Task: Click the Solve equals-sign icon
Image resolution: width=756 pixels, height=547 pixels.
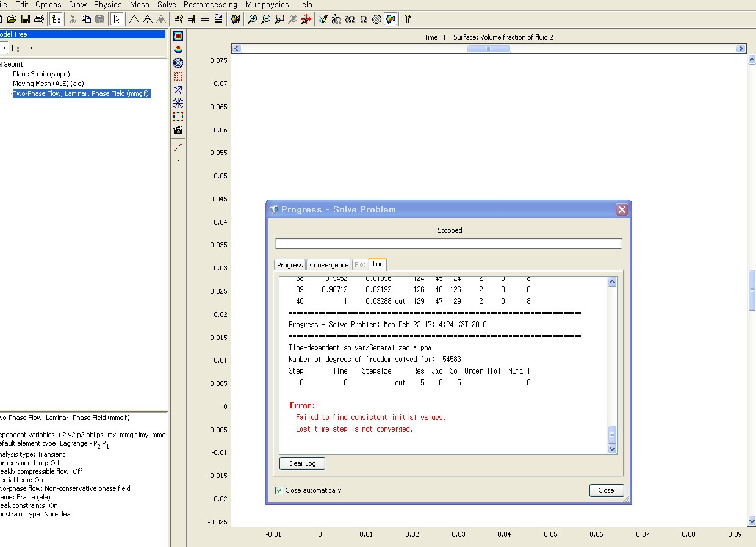Action: click(x=205, y=19)
